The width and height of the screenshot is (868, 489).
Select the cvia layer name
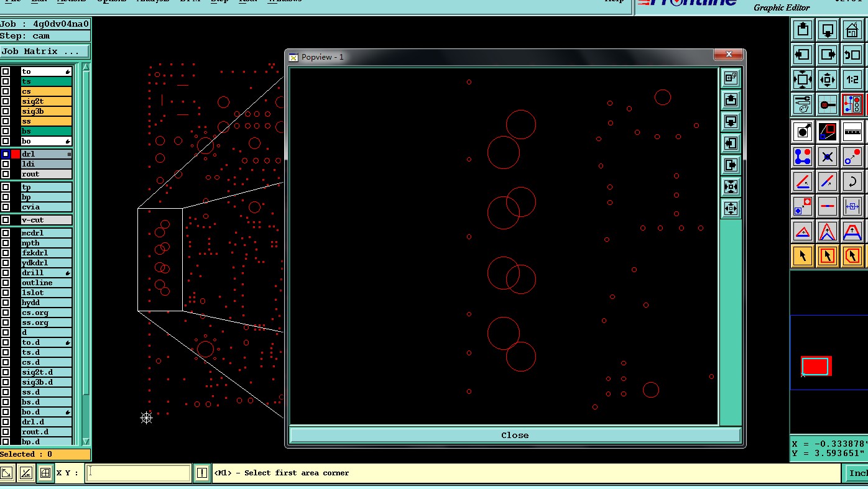click(47, 207)
